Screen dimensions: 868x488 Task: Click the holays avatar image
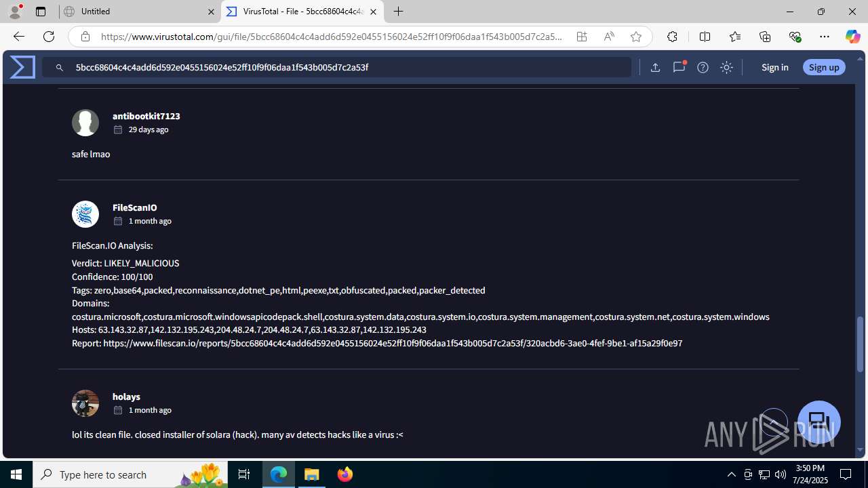click(85, 403)
